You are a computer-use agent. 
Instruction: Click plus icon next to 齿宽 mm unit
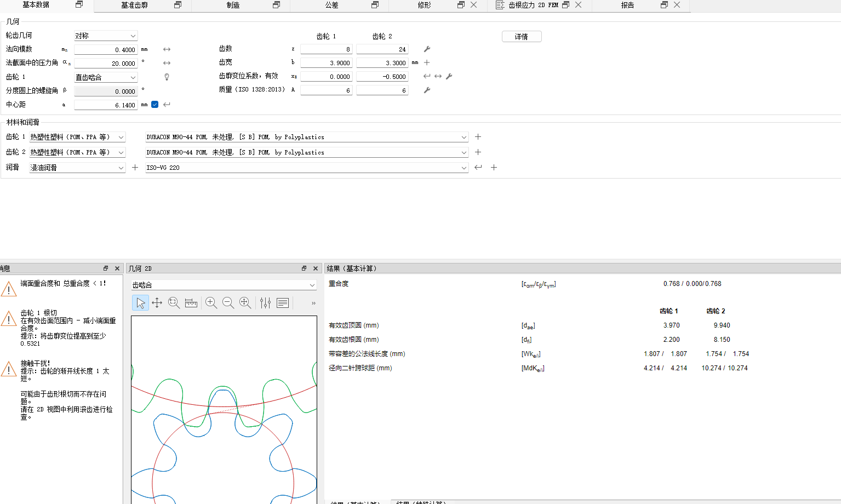pyautogui.click(x=427, y=62)
